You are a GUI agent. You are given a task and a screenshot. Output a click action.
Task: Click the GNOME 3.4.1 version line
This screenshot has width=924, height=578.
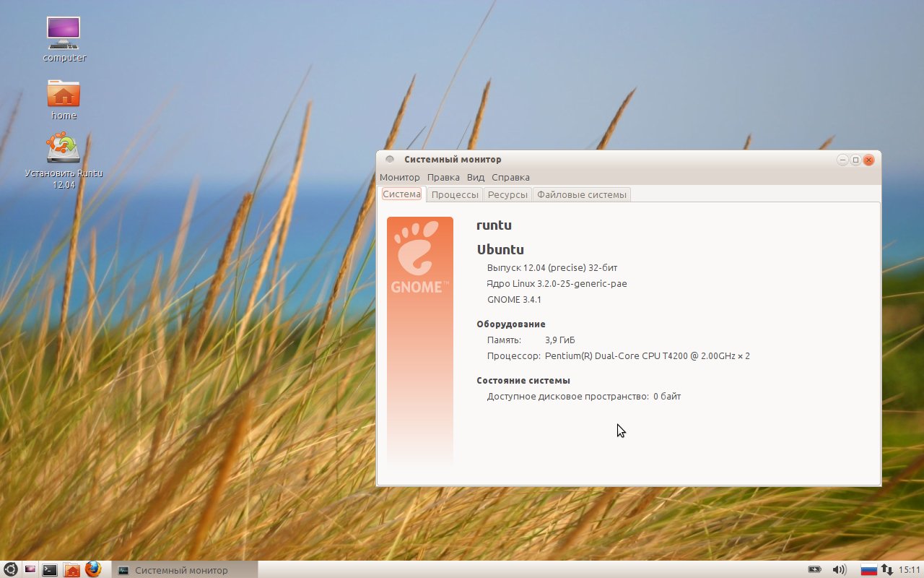pyautogui.click(x=514, y=300)
